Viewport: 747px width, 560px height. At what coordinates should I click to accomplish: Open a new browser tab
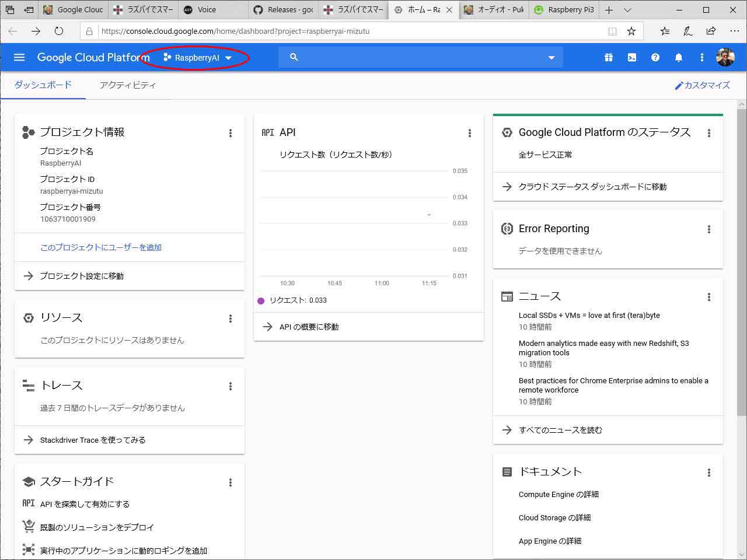point(609,10)
